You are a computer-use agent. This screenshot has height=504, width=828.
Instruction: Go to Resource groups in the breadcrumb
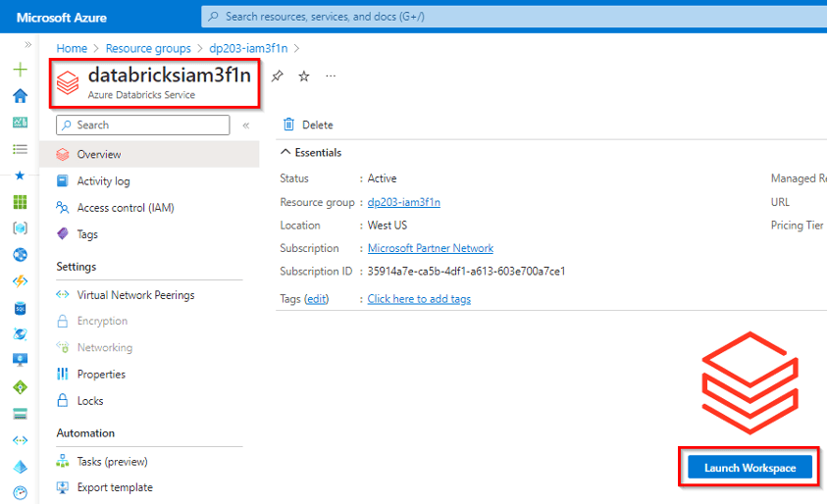[148, 49]
